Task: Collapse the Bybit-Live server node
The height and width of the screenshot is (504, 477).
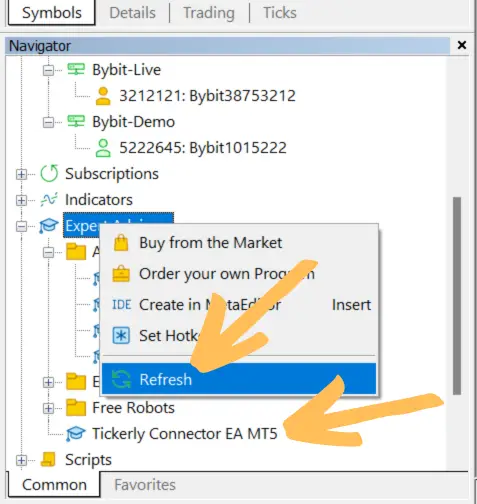Action: [48, 70]
